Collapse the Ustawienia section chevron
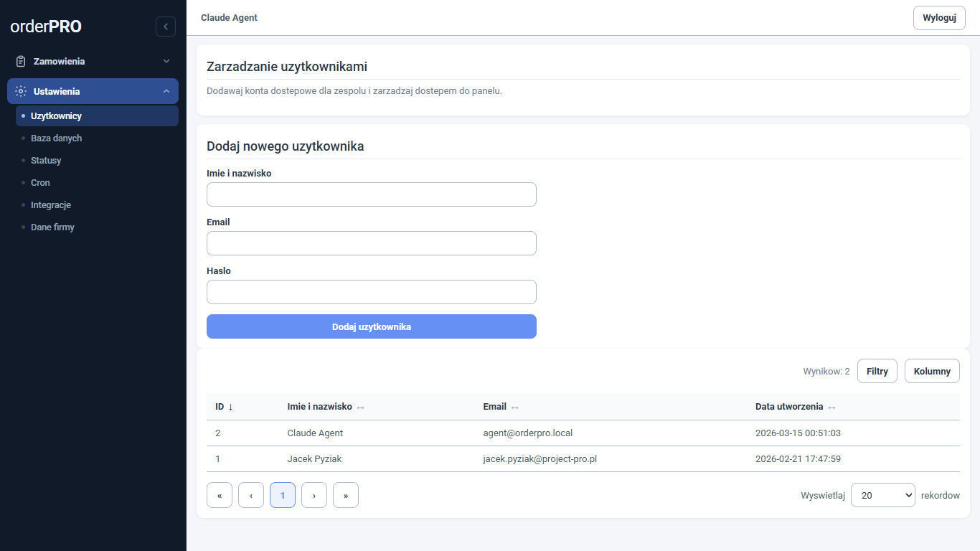980x551 pixels. [166, 92]
